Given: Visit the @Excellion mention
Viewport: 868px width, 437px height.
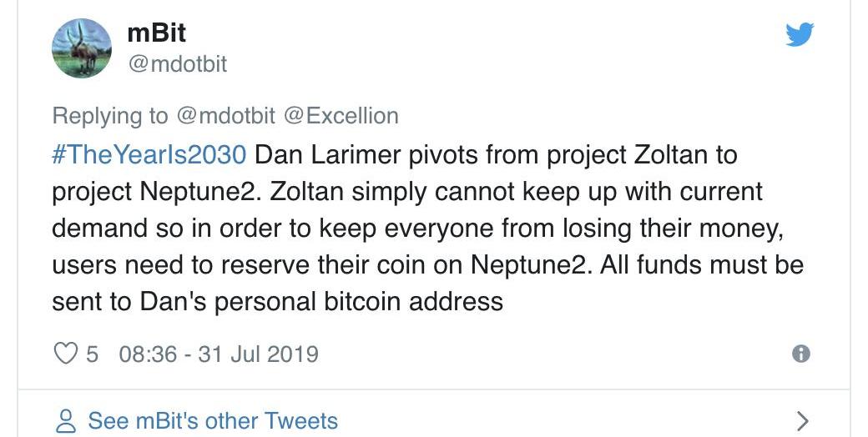Looking at the screenshot, I should (x=341, y=116).
